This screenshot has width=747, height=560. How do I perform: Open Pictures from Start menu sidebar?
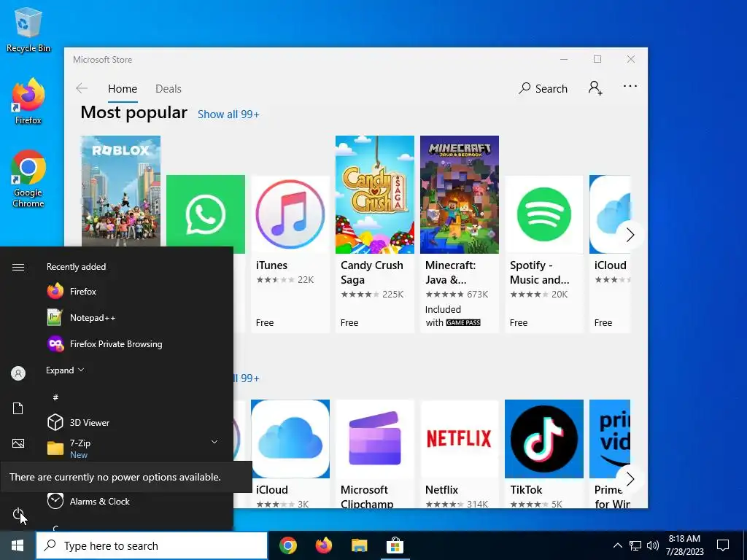coord(18,444)
